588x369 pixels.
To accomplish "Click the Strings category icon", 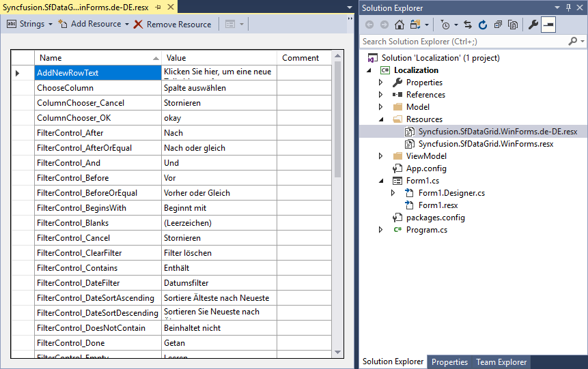I will tap(12, 24).
